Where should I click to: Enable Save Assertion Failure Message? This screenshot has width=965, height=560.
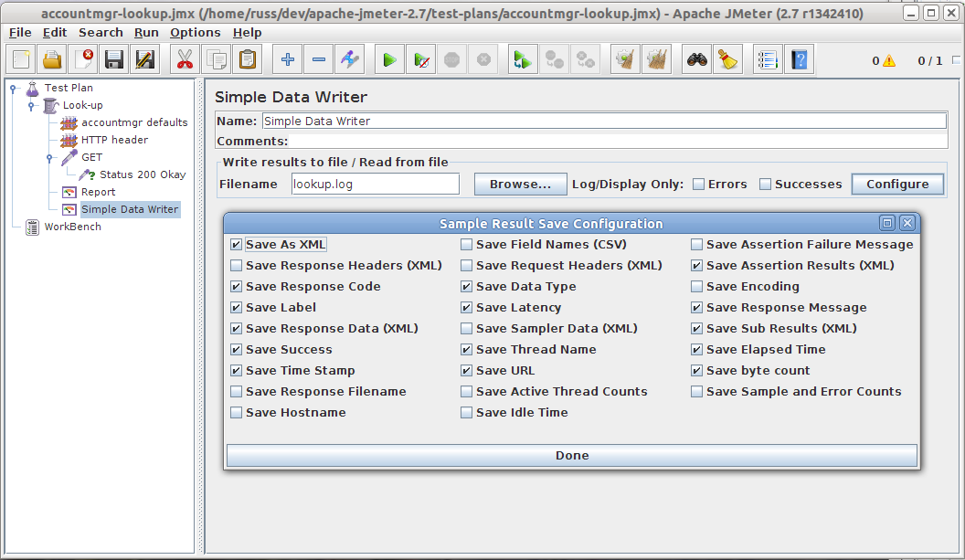(x=696, y=244)
